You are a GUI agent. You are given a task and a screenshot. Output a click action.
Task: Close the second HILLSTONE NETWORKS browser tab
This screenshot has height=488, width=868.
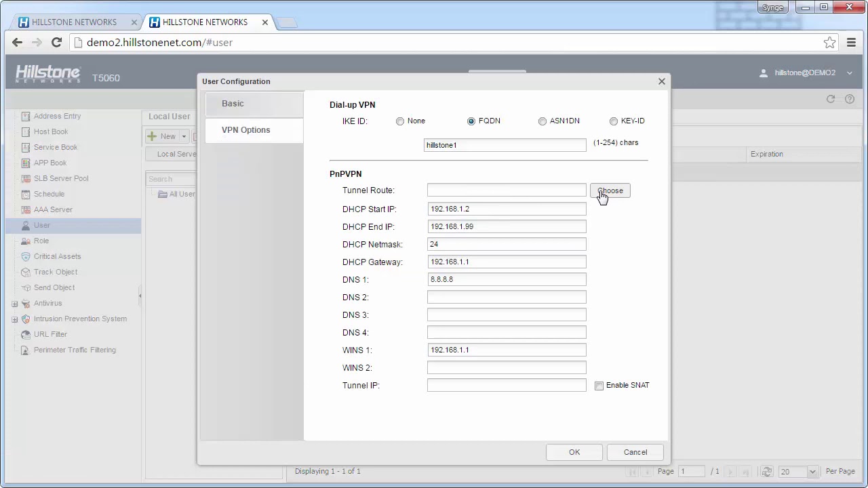pos(265,22)
